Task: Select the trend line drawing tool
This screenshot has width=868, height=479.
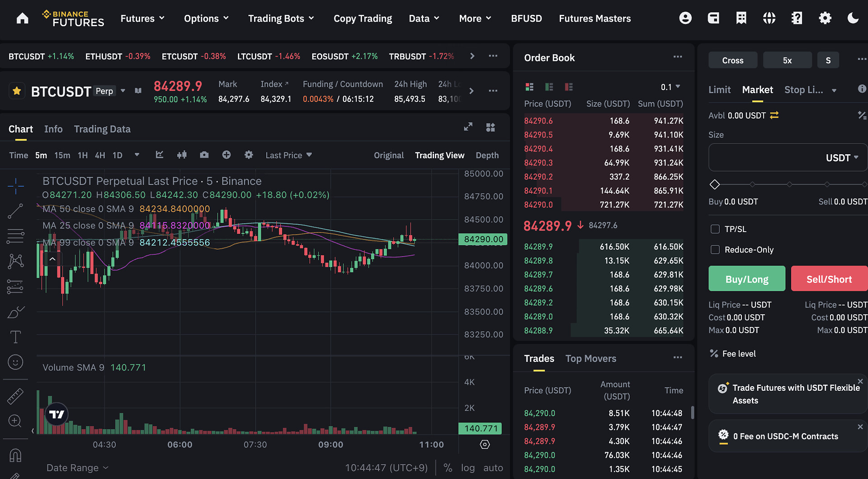Action: tap(15, 211)
